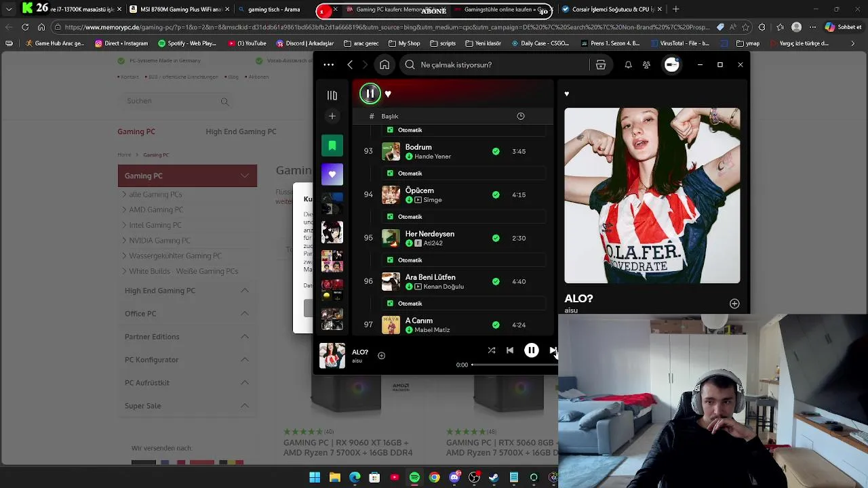Image resolution: width=868 pixels, height=488 pixels.
Task: Expand PC Konfigurator sidebar section
Action: tap(187, 360)
